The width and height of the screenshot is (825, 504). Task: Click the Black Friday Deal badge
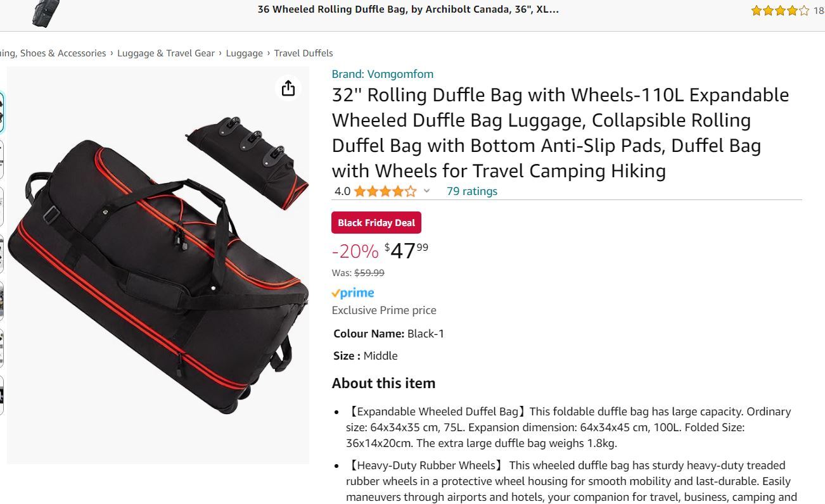pos(376,223)
